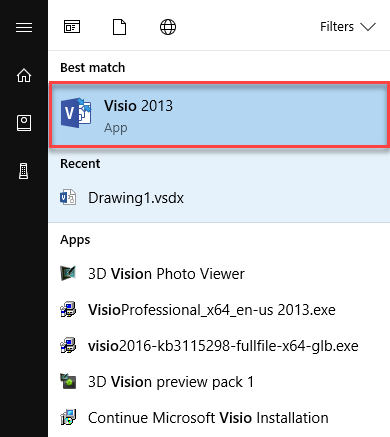Image resolution: width=390 pixels, height=437 pixels.
Task: Click the Filters chevron arrow
Action: pyautogui.click(x=368, y=27)
